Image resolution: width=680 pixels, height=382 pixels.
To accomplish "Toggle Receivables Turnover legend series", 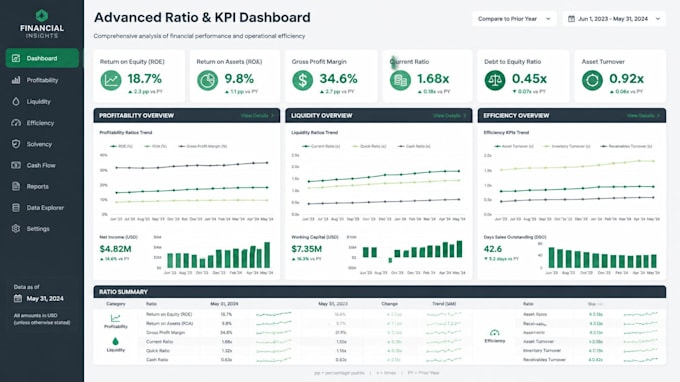I will tap(626, 147).
